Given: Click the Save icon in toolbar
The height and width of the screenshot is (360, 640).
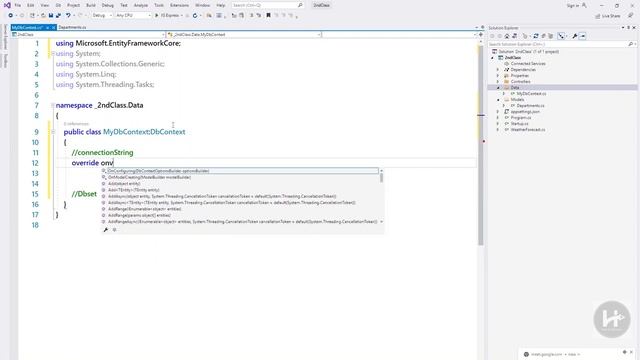Looking at the screenshot, I should [x=51, y=15].
